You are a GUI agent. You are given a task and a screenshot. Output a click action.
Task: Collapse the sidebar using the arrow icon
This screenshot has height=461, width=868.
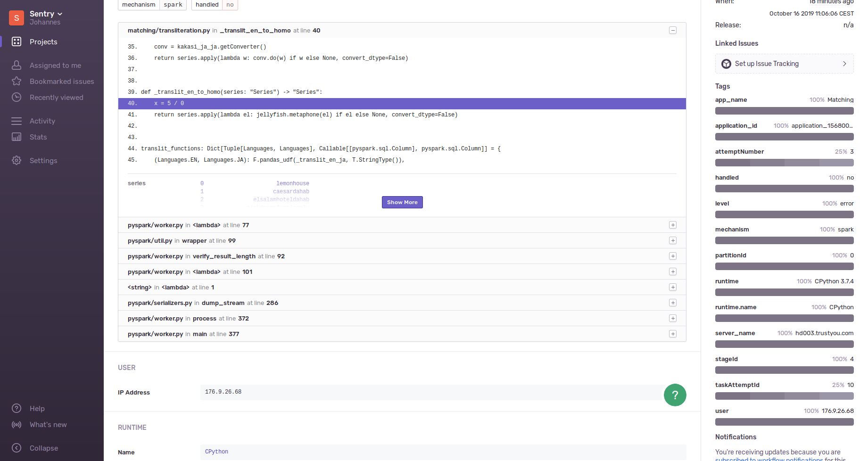[17, 448]
